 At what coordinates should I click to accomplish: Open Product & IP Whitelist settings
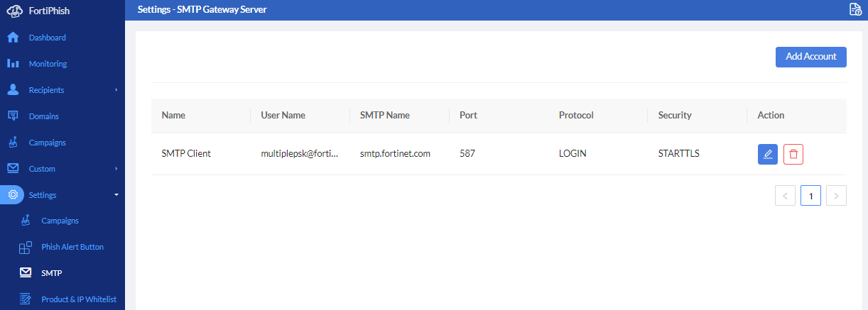(78, 299)
